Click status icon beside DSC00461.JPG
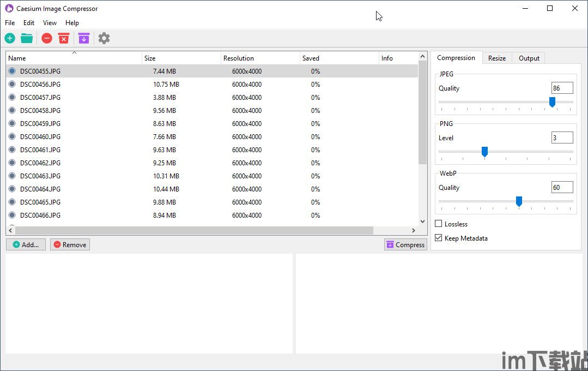 [12, 149]
